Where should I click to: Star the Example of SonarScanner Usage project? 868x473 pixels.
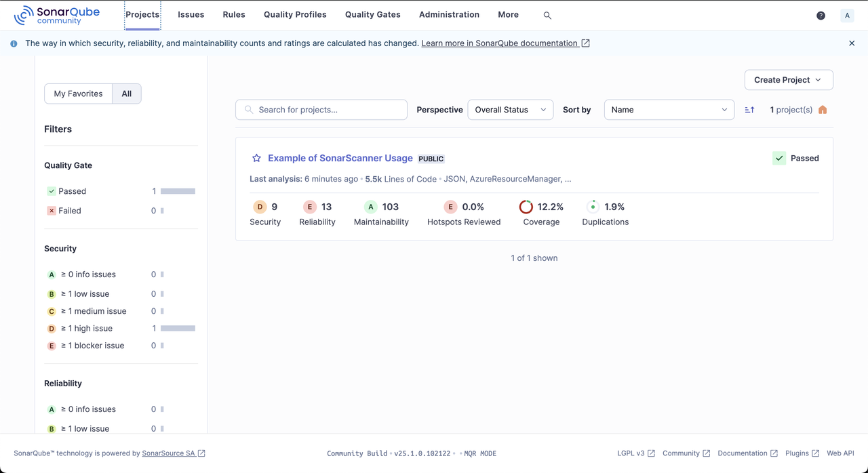[x=256, y=159]
